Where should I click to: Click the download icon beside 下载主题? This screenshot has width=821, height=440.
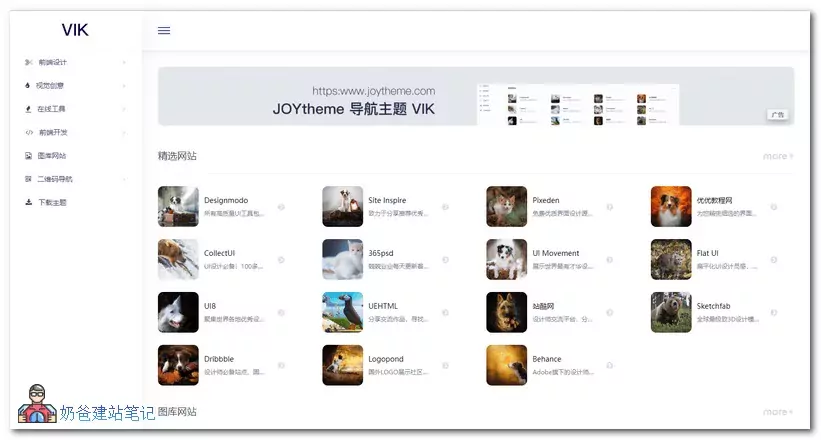(29, 202)
